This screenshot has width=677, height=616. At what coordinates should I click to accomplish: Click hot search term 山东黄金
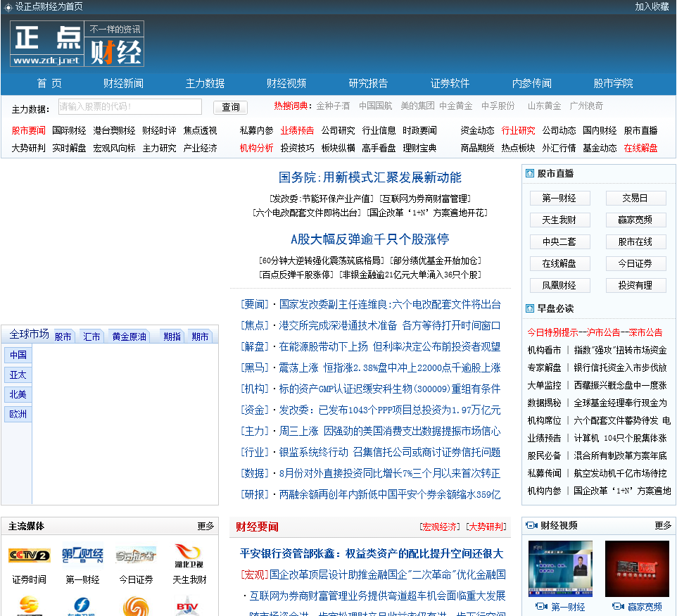click(x=545, y=106)
